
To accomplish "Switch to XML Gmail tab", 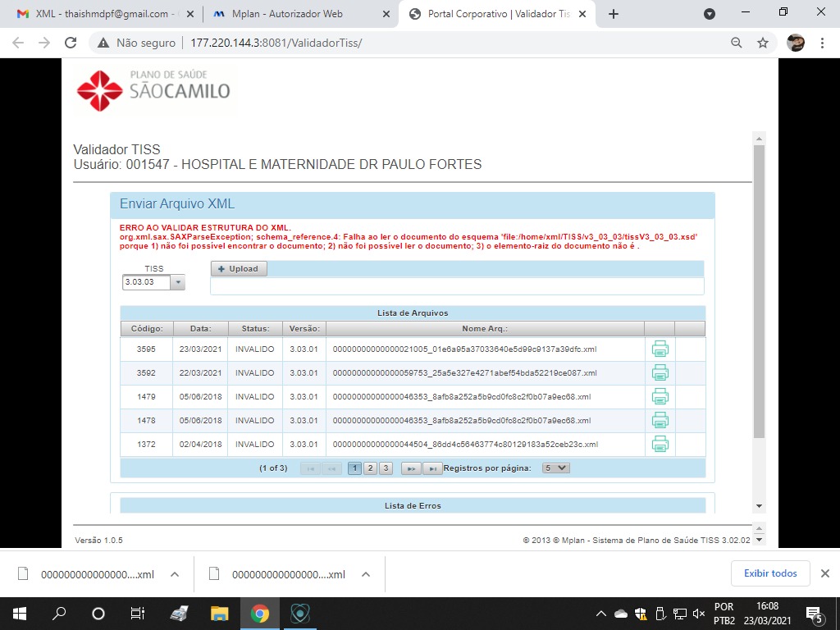I will [97, 14].
